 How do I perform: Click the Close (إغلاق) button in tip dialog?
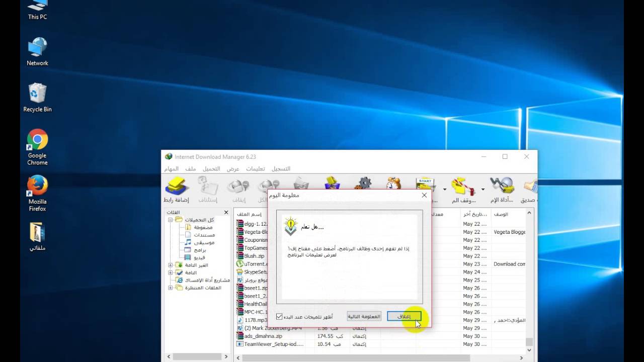pos(404,316)
